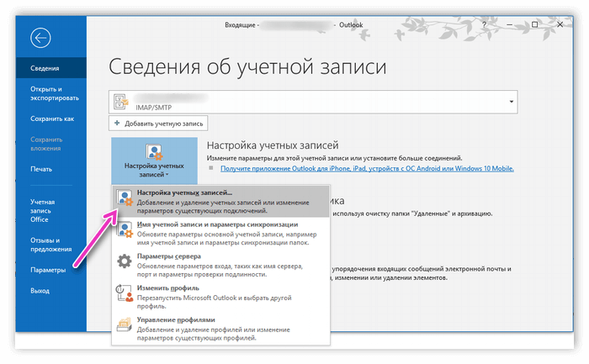Screen dimensions: 589x364
Task: Select Настройка учетных записей... menu entry
Action: click(x=220, y=202)
